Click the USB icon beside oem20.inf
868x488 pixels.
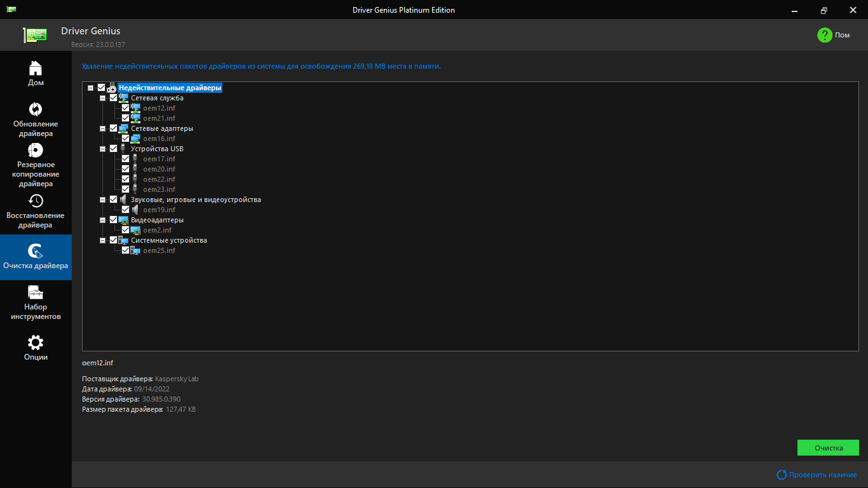[x=135, y=169]
